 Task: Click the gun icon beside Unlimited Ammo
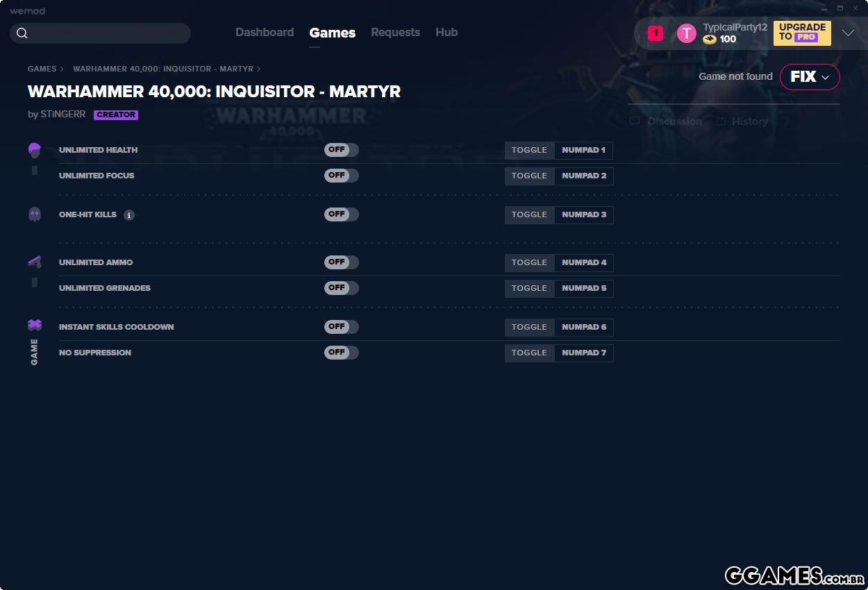pos(35,262)
